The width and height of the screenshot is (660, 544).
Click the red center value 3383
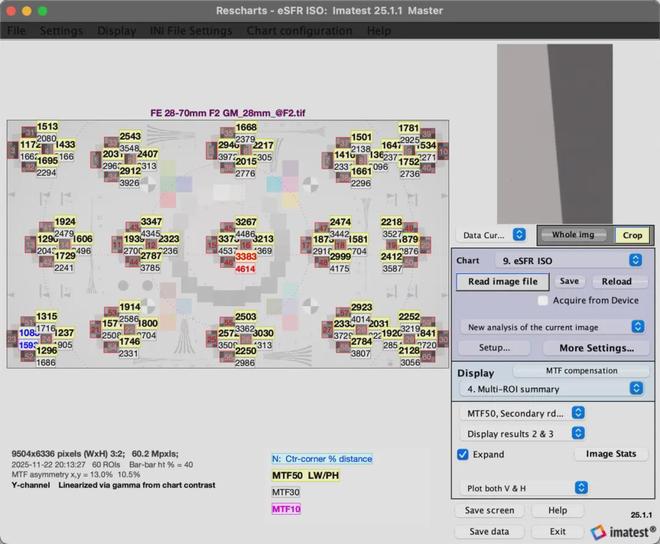(x=245, y=256)
